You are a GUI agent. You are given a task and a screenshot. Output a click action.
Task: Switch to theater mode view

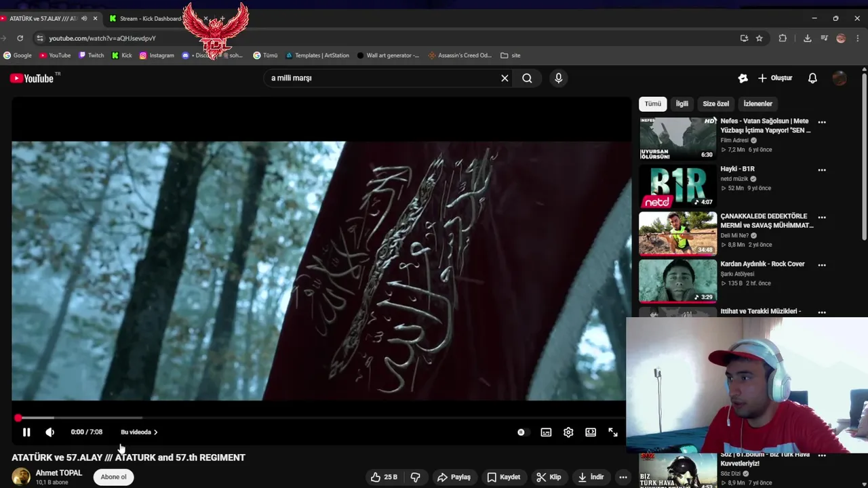coord(591,432)
